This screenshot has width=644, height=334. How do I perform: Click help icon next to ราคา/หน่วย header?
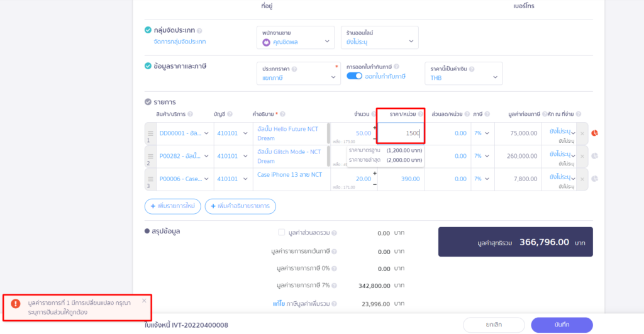coord(420,114)
